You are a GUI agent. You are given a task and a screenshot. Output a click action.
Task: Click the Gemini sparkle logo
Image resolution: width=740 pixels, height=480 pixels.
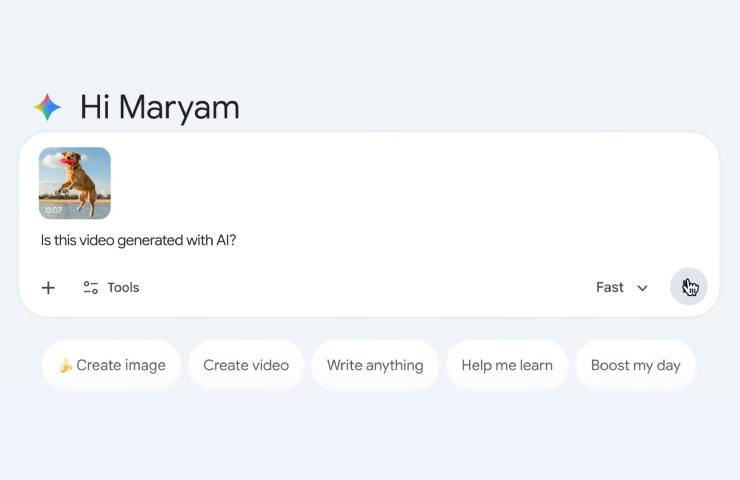(47, 107)
